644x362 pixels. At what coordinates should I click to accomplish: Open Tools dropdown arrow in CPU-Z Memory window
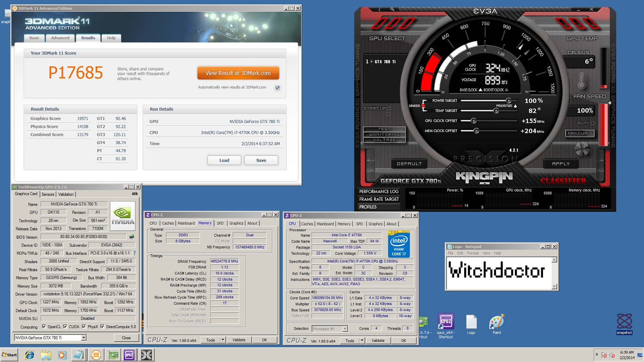(x=223, y=340)
